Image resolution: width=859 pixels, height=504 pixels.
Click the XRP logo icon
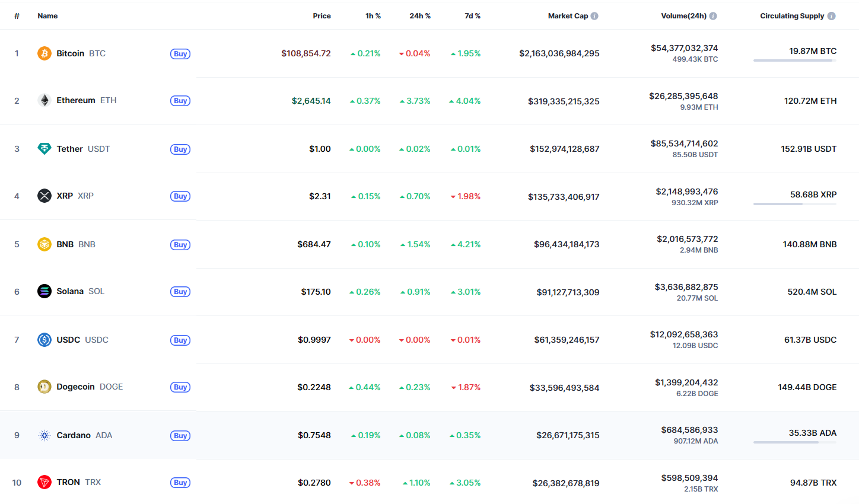click(x=44, y=196)
